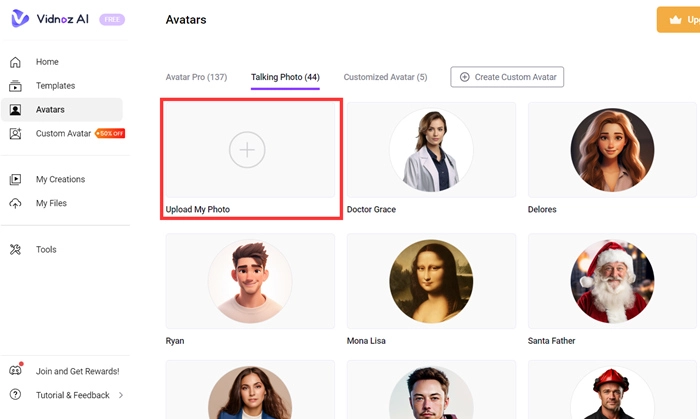Select the Mona Lisa talking photo
This screenshot has height=419, width=700.
(431, 282)
